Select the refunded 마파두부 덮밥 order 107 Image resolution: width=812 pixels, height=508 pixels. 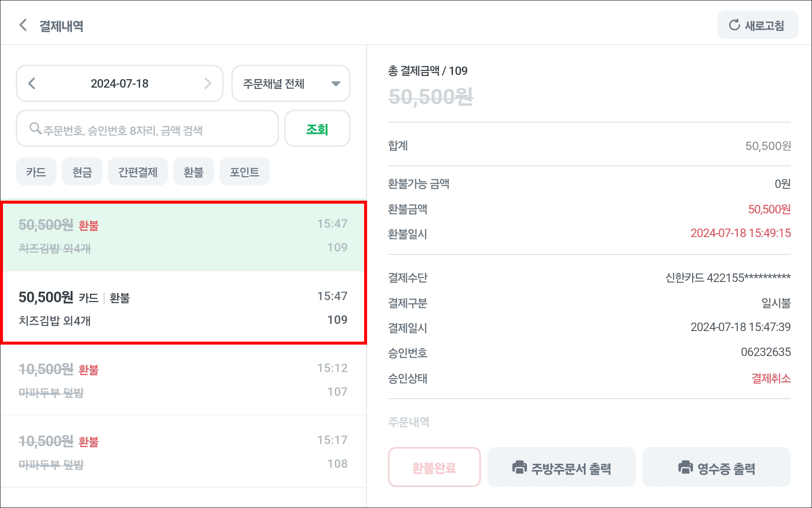click(183, 380)
